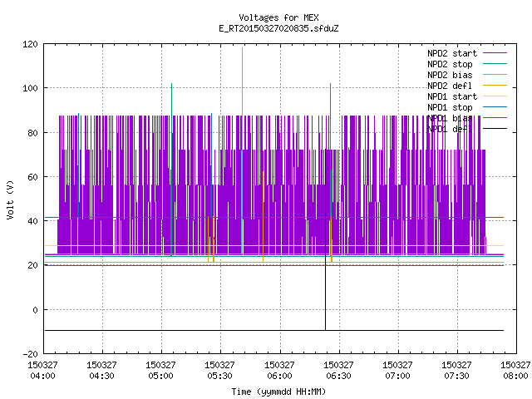Click the 05:30 time tick label
Viewport: 532px width, 399px height.
click(x=219, y=376)
